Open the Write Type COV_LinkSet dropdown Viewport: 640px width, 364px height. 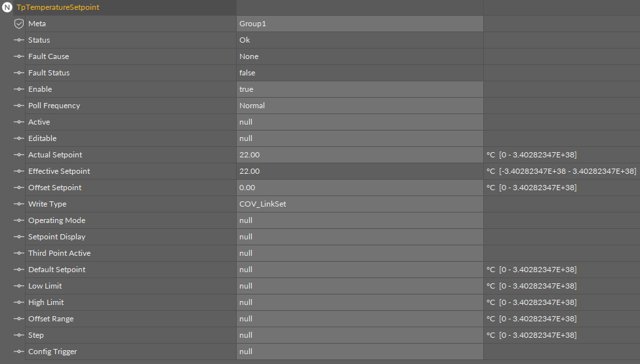359,204
